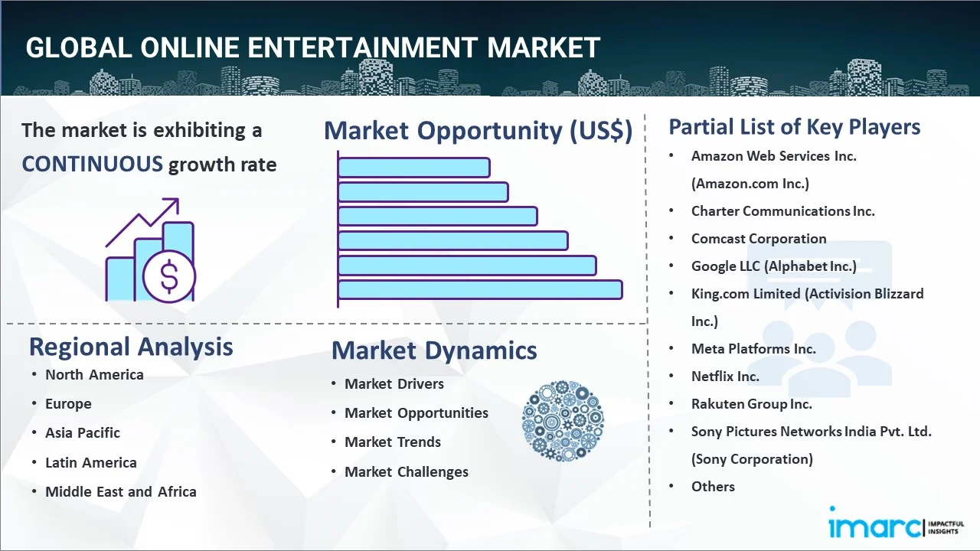Select Meta Platforms Inc. list item
The width and height of the screenshot is (980, 551).
click(x=753, y=348)
